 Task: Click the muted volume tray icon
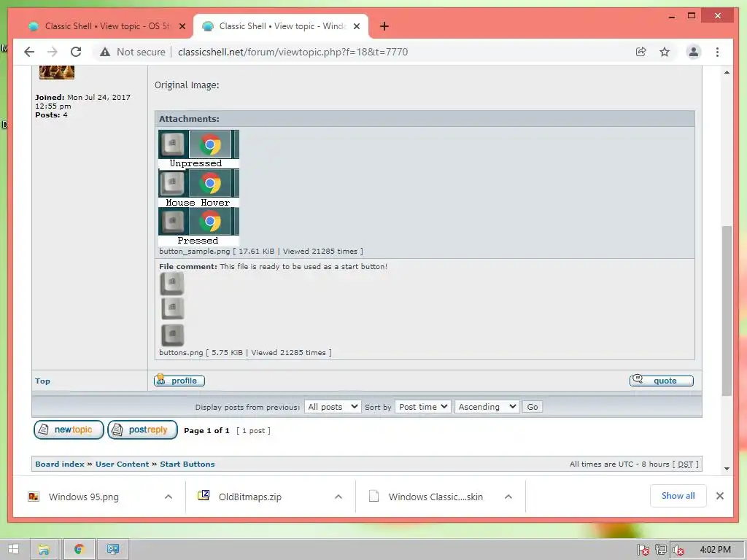(678, 550)
